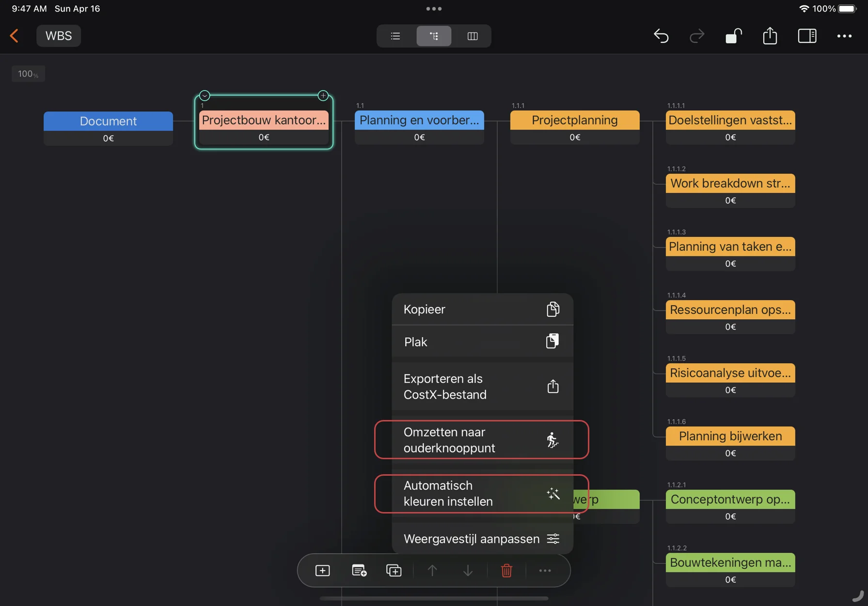Add a node with the plus handle on Projectbouw
This screenshot has width=868, height=606.
(x=323, y=95)
